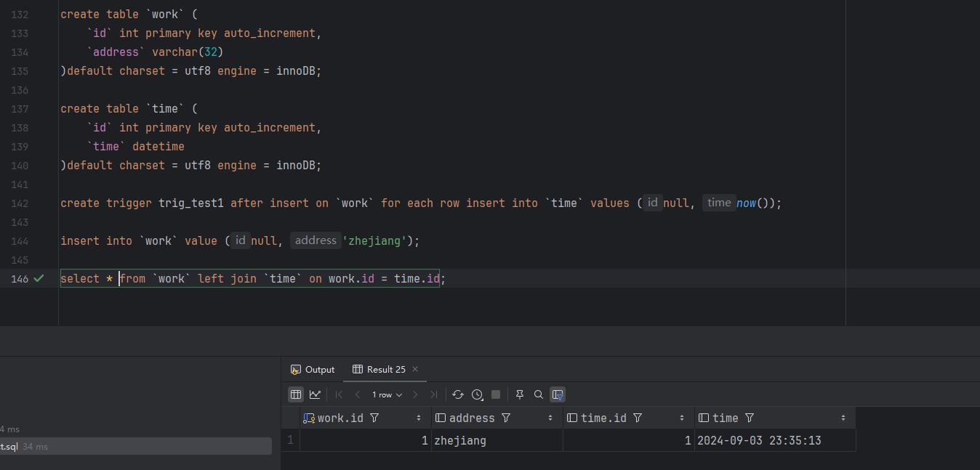This screenshot has height=470, width=980.
Task: Select the '2024-09-03 23:35:13' cell
Action: tap(775, 440)
